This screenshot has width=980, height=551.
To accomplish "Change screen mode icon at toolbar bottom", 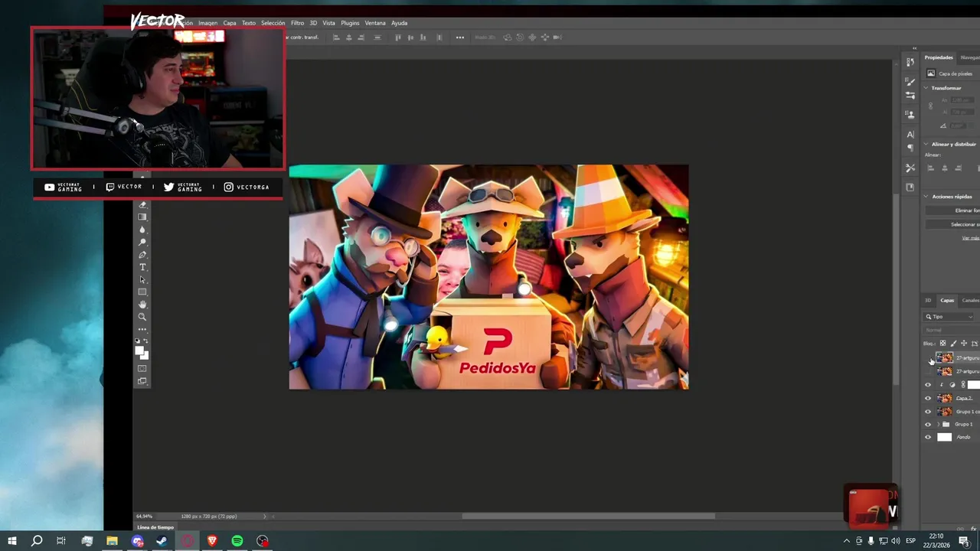I will pos(142,381).
